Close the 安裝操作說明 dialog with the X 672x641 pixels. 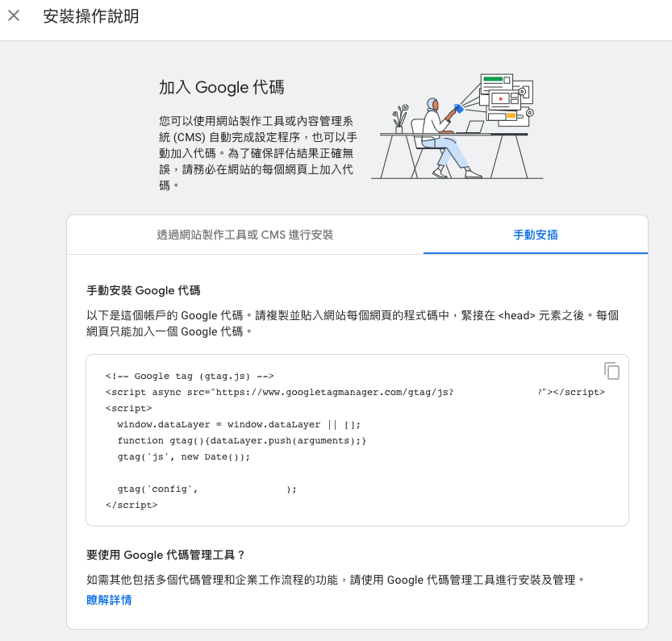15,15
